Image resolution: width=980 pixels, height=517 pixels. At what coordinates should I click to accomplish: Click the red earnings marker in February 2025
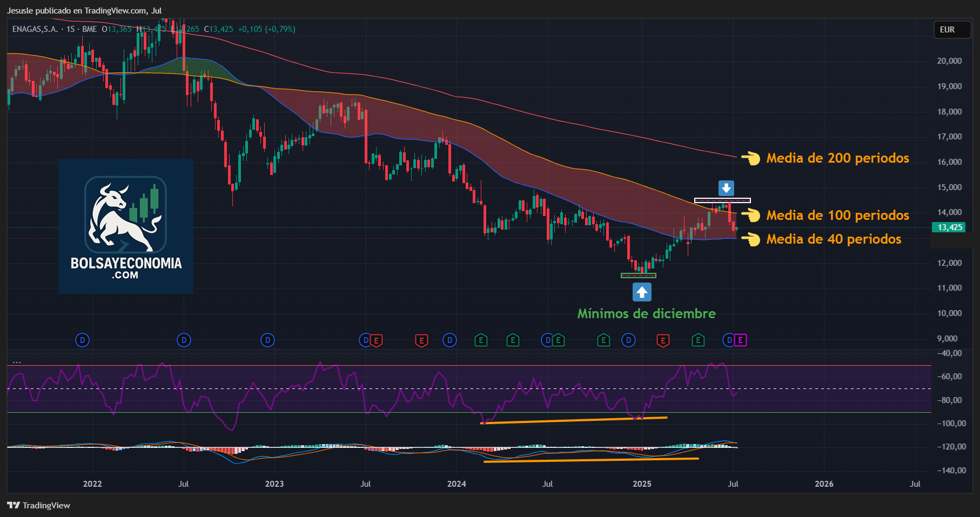[x=663, y=340]
